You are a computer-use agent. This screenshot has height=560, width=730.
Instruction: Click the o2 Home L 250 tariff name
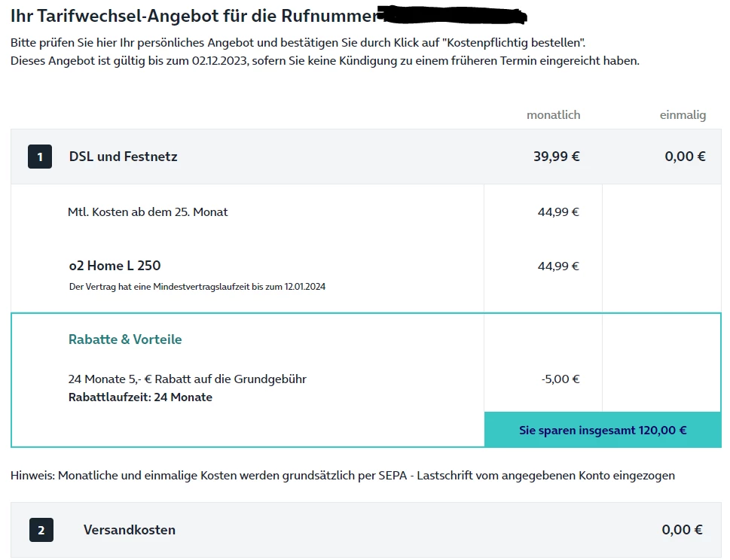(x=115, y=266)
